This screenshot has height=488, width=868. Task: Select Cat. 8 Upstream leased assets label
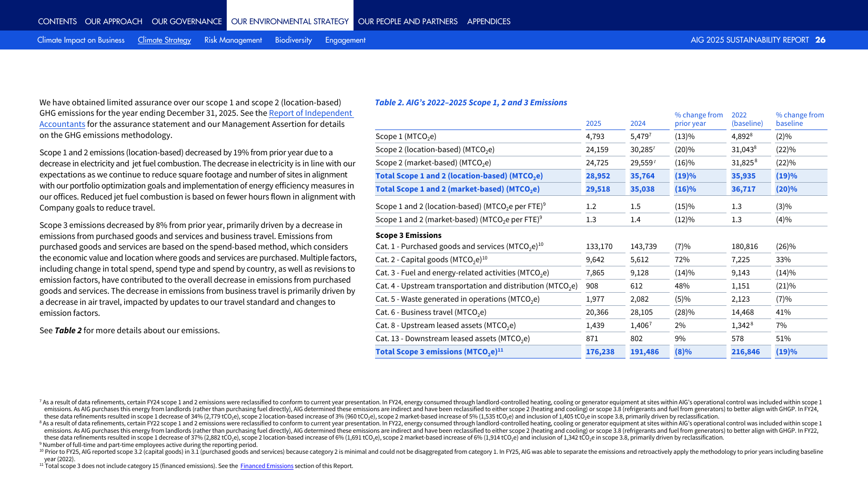[x=446, y=326]
